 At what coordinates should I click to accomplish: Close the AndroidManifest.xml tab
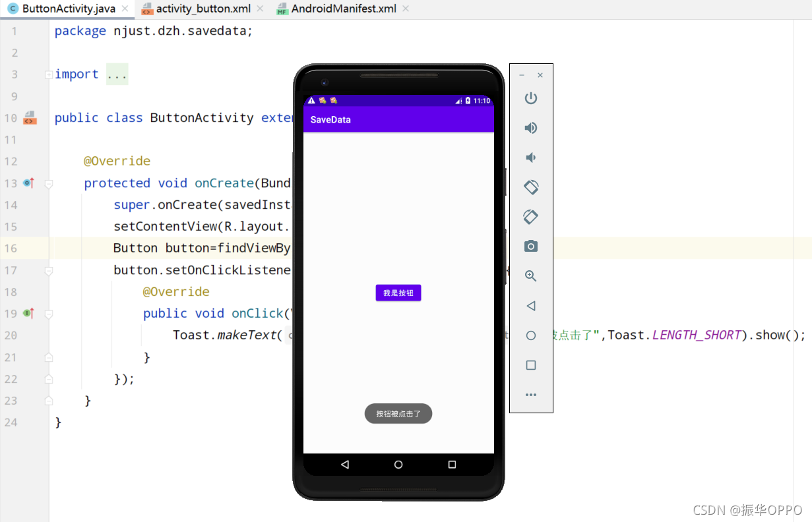[405, 9]
